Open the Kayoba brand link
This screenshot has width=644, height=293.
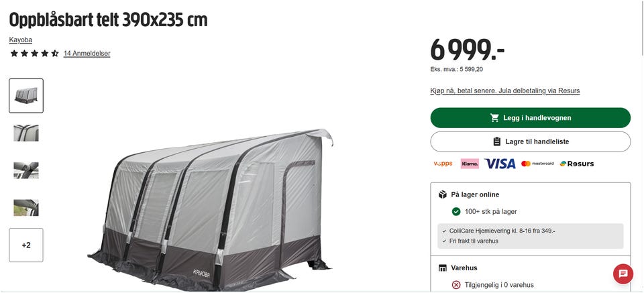coord(21,40)
